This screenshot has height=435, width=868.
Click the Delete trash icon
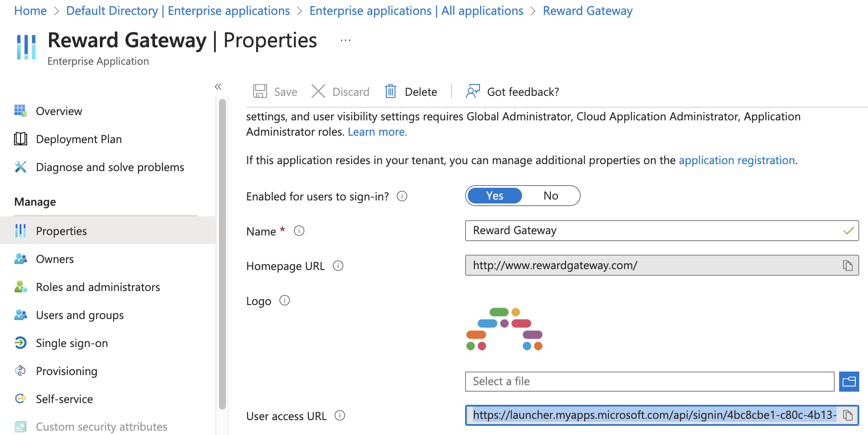click(x=391, y=91)
